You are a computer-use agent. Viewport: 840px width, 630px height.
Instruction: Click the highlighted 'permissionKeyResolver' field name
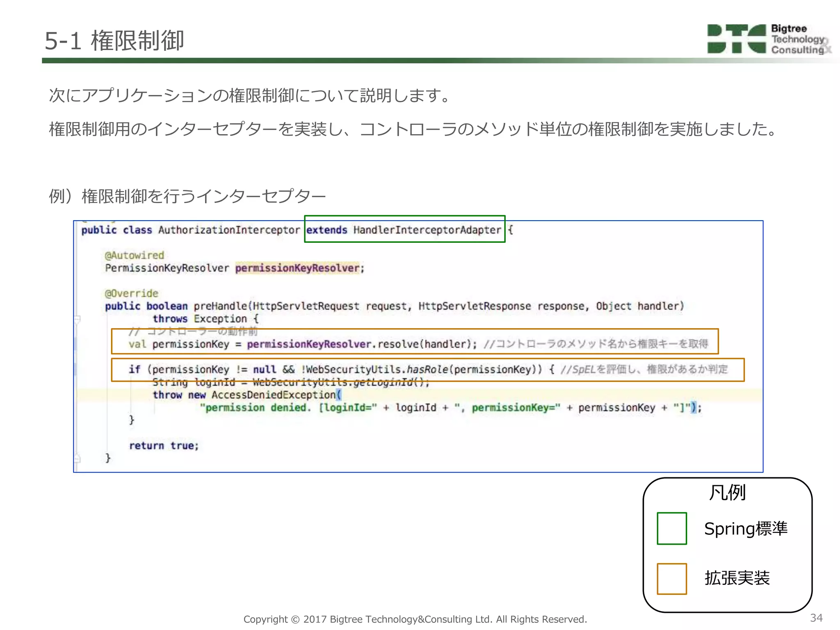point(297,268)
